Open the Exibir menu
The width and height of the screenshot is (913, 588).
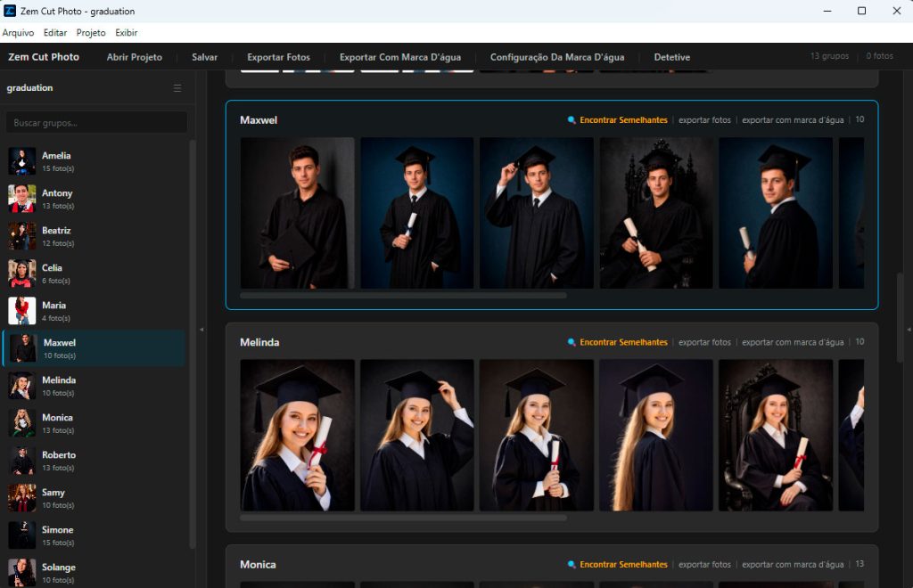pos(127,33)
